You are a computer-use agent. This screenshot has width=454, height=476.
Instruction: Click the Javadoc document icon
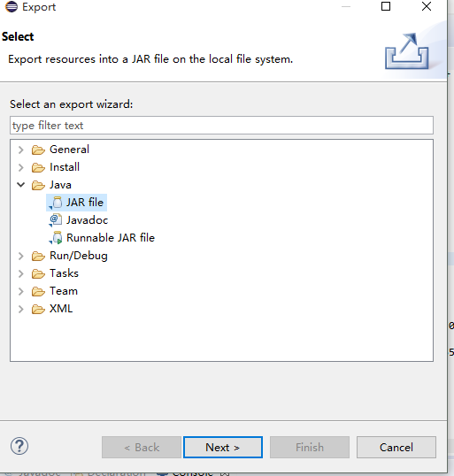coord(56,220)
